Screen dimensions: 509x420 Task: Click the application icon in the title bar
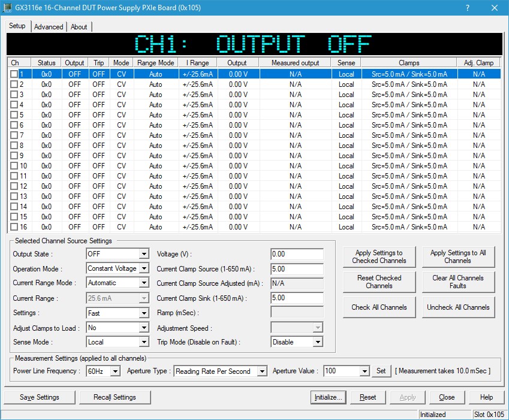(x=7, y=8)
